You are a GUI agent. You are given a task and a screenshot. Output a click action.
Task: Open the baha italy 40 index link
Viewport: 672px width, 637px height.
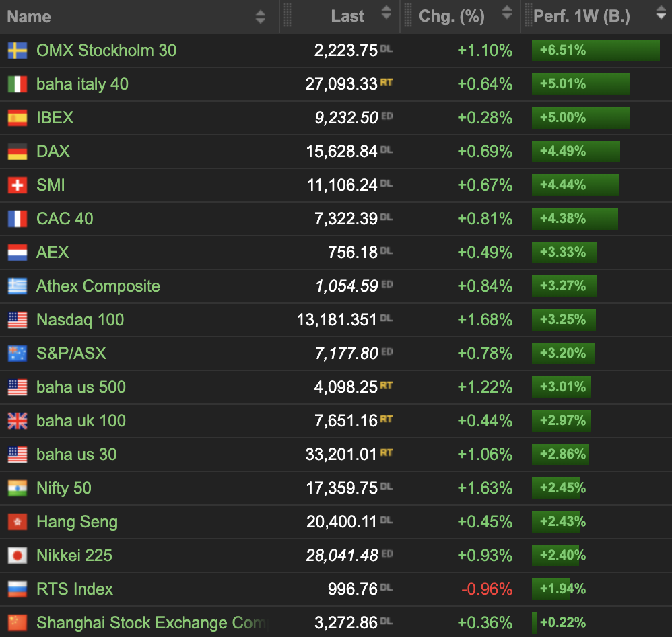click(82, 84)
